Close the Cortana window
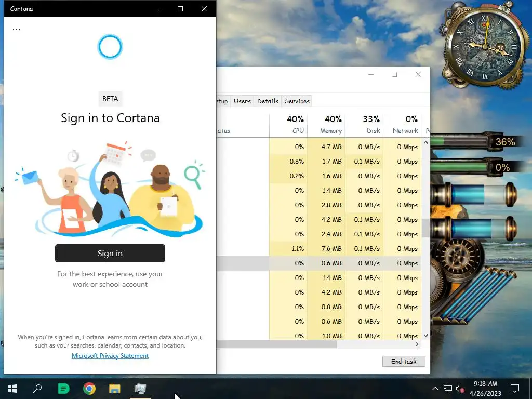The width and height of the screenshot is (532, 399). tap(204, 9)
